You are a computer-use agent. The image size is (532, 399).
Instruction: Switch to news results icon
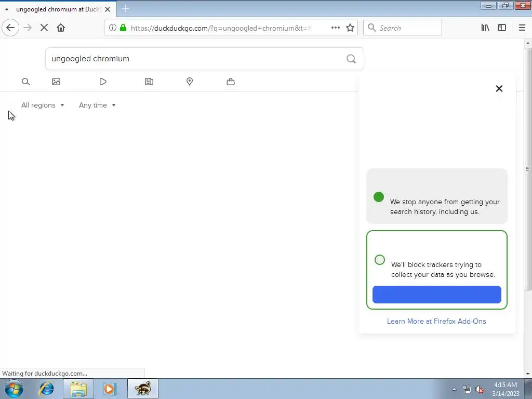149,82
